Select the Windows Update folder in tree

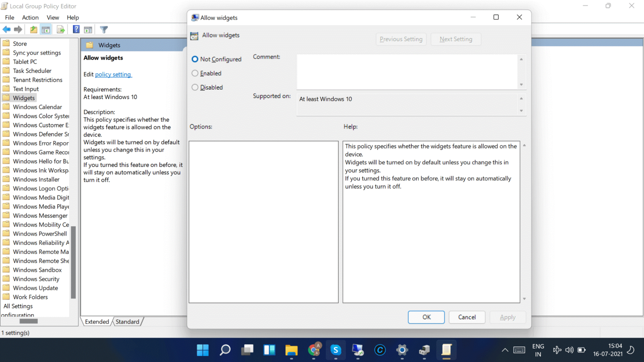(35, 288)
